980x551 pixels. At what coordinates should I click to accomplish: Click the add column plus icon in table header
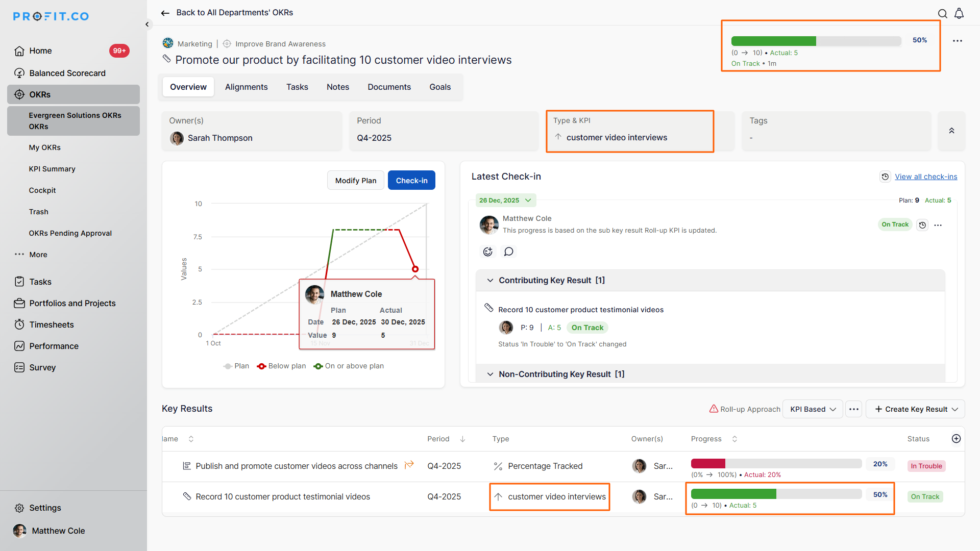[x=956, y=439]
